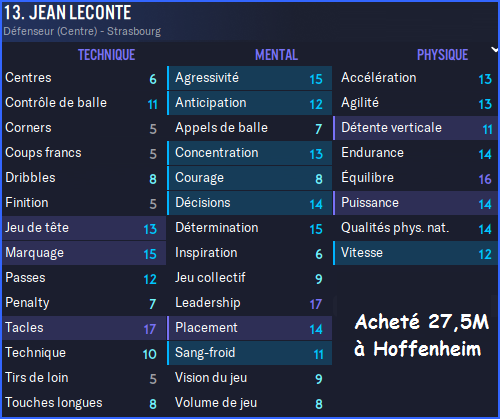This screenshot has height=419, width=500.
Task: Expand the chevron dropdown beside PHYSIQUE
Action: pos(495,50)
